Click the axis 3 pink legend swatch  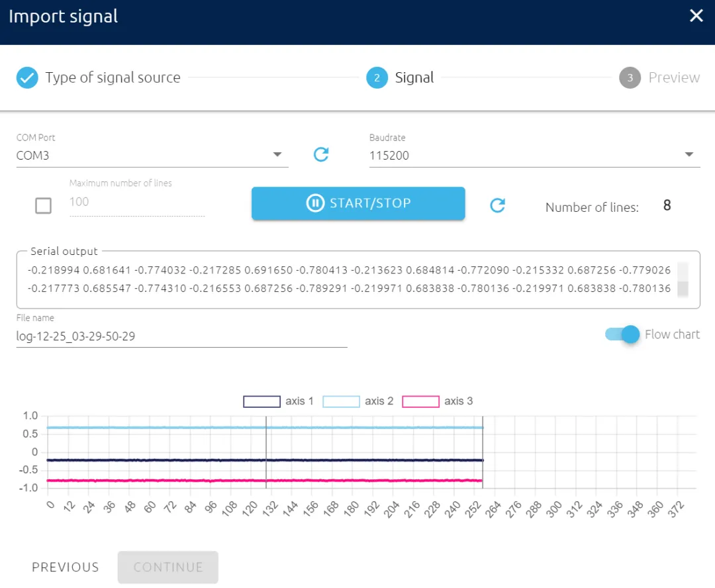(x=420, y=401)
